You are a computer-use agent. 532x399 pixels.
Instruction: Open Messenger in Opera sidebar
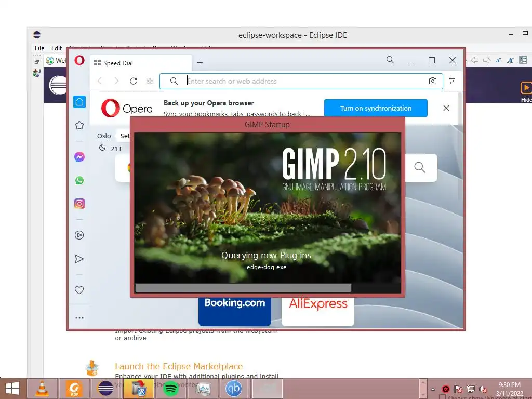(x=79, y=157)
